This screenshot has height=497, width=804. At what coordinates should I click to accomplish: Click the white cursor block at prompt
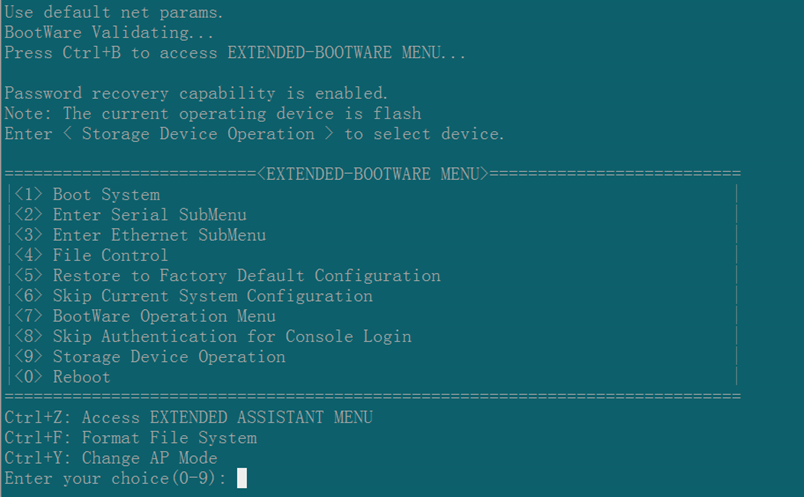pyautogui.click(x=242, y=478)
